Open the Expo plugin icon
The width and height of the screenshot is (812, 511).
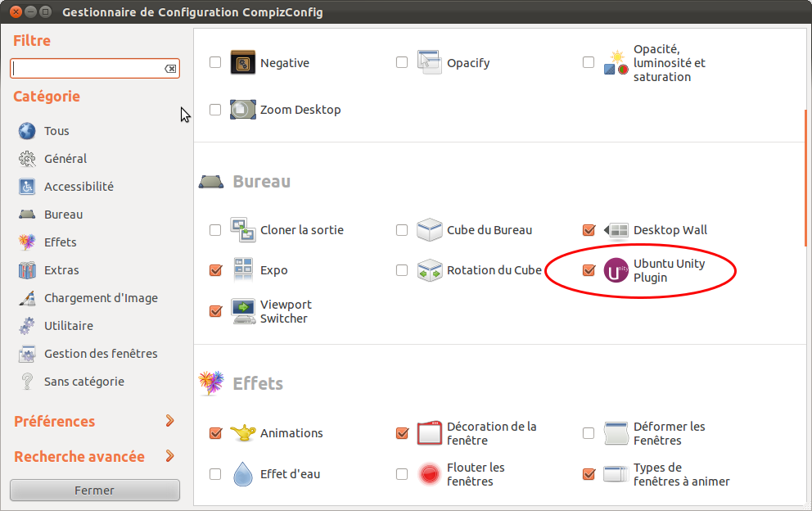[x=243, y=270]
